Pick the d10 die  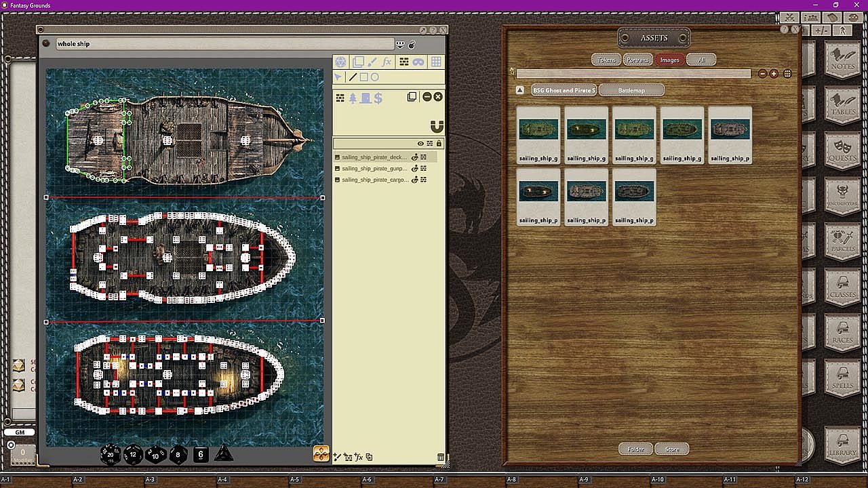click(156, 454)
